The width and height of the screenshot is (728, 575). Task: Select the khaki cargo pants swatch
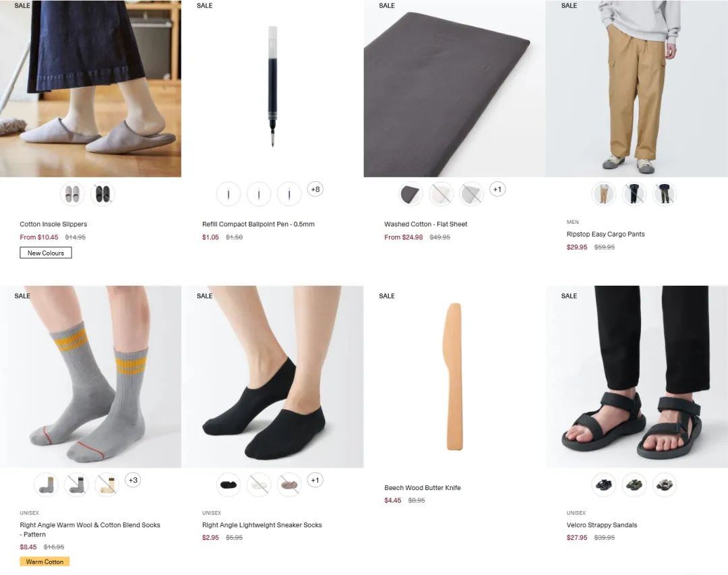click(603, 193)
